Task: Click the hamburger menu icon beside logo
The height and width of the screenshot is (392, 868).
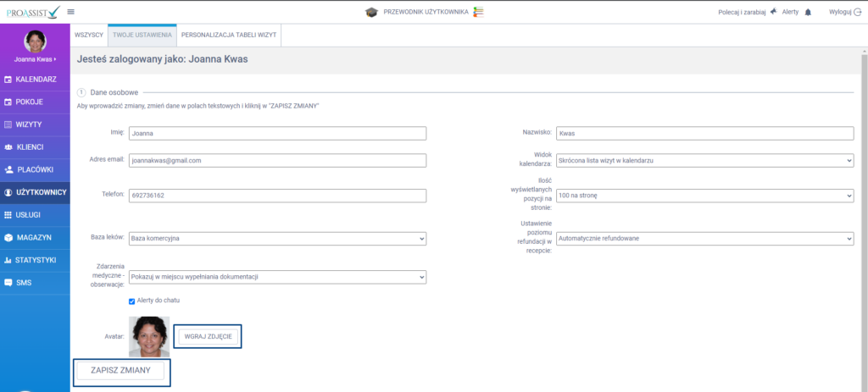Action: click(x=71, y=12)
